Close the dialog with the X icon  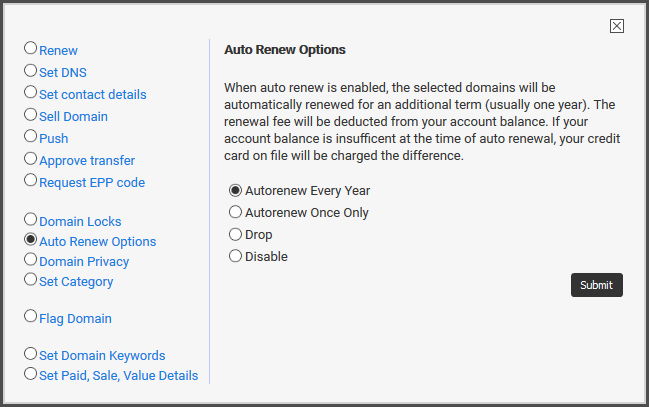617,26
